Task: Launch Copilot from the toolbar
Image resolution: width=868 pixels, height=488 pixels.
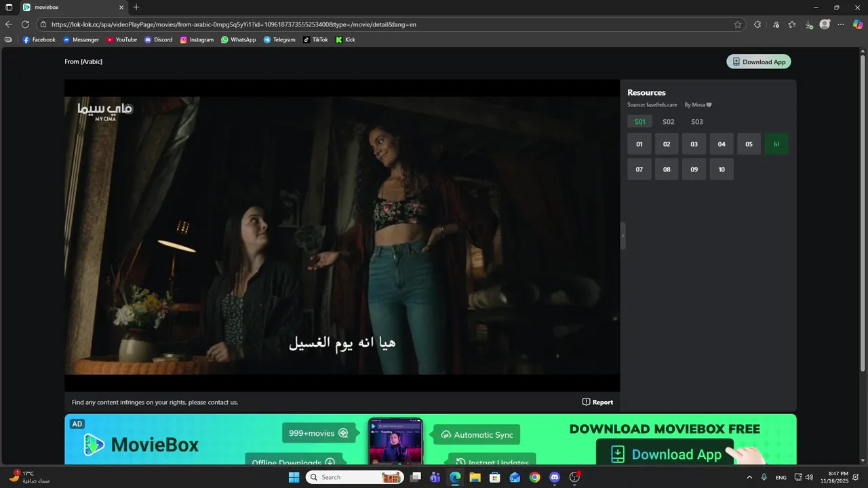Action: [x=858, y=24]
